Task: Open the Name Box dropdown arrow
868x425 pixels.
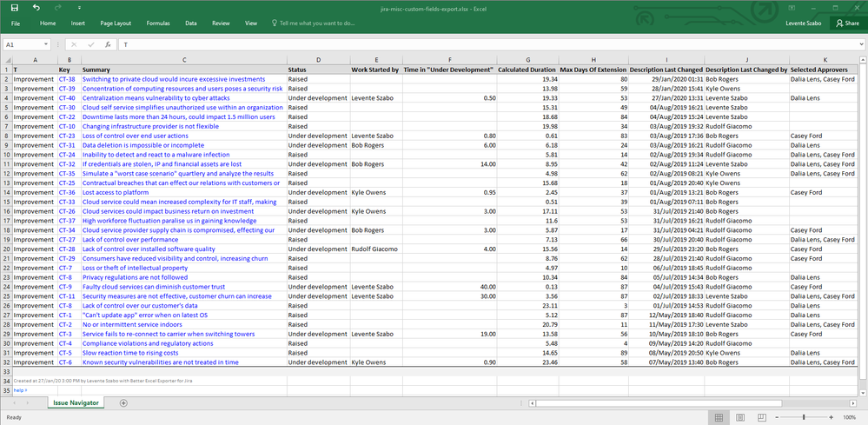Action: click(x=45, y=43)
